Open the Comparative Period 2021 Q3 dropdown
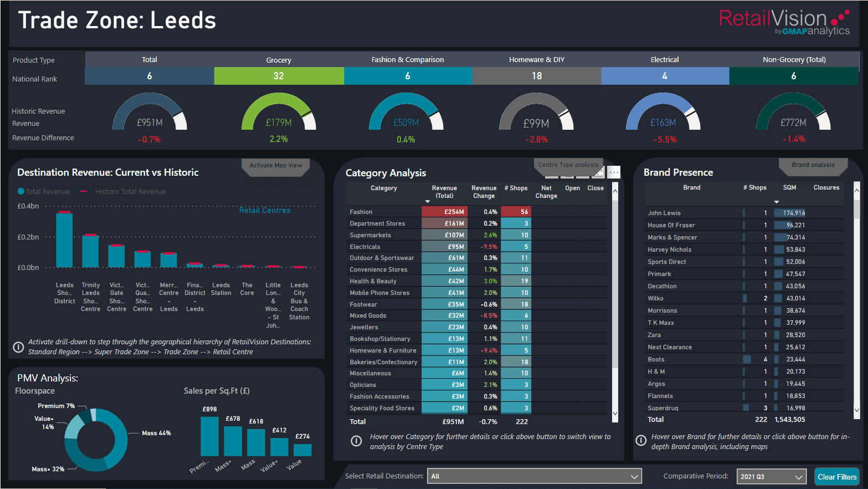The height and width of the screenshot is (489, 868). click(772, 476)
